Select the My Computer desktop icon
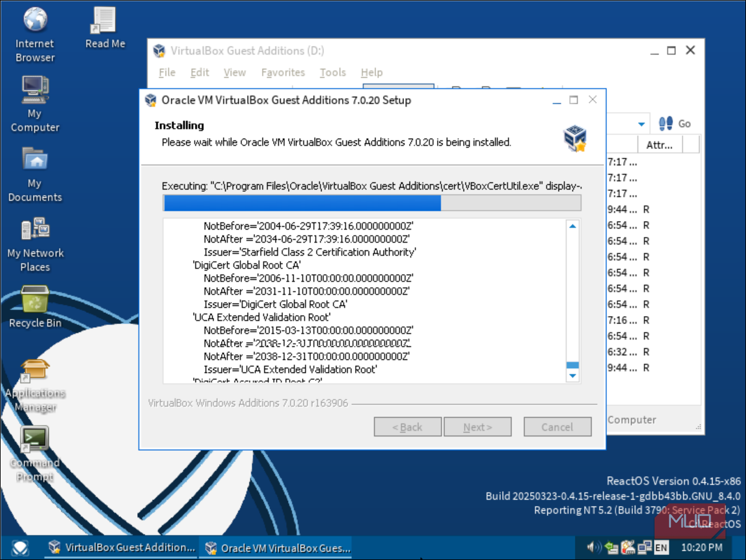This screenshot has height=560, width=746. [35, 104]
